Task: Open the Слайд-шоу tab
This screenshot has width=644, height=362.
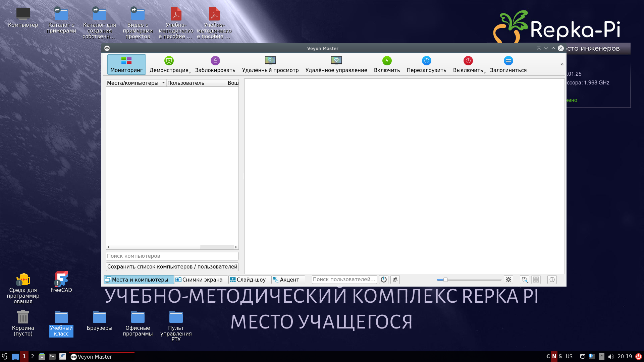Action: pos(249,280)
